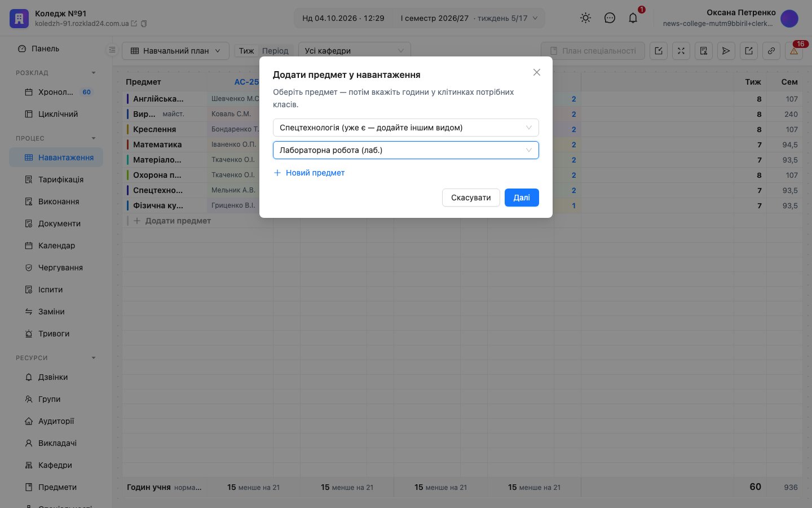
Task: Activate the fullscreen expand arrows icon
Action: (681, 51)
